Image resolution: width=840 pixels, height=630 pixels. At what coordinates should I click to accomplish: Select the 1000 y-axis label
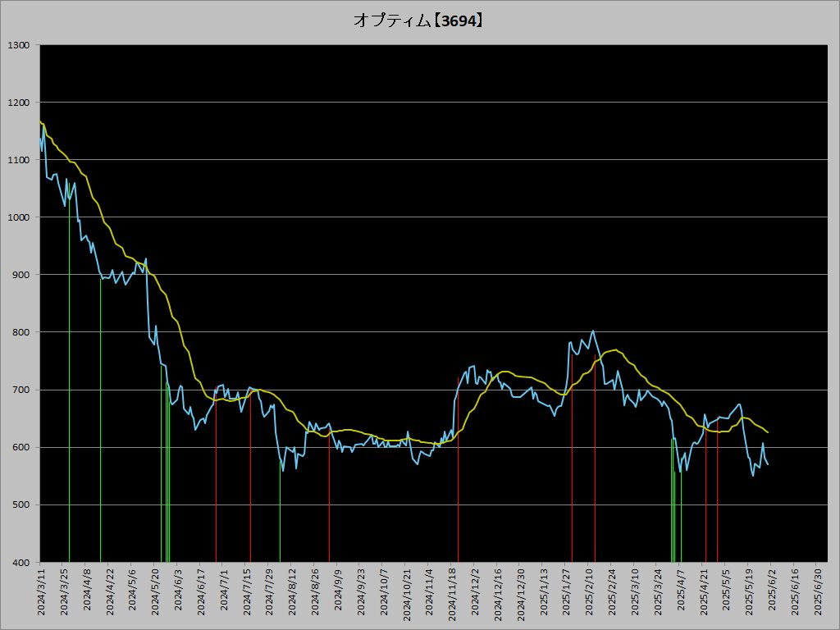pos(18,217)
